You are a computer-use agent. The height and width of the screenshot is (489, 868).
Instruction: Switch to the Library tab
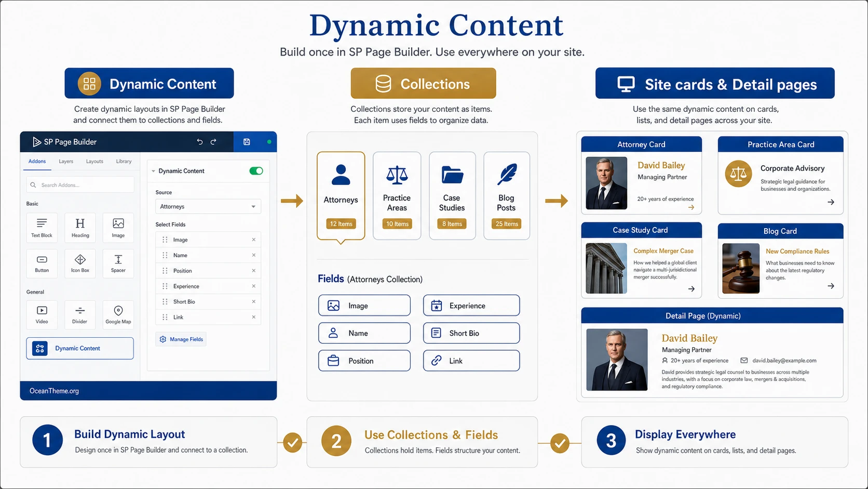tap(124, 161)
